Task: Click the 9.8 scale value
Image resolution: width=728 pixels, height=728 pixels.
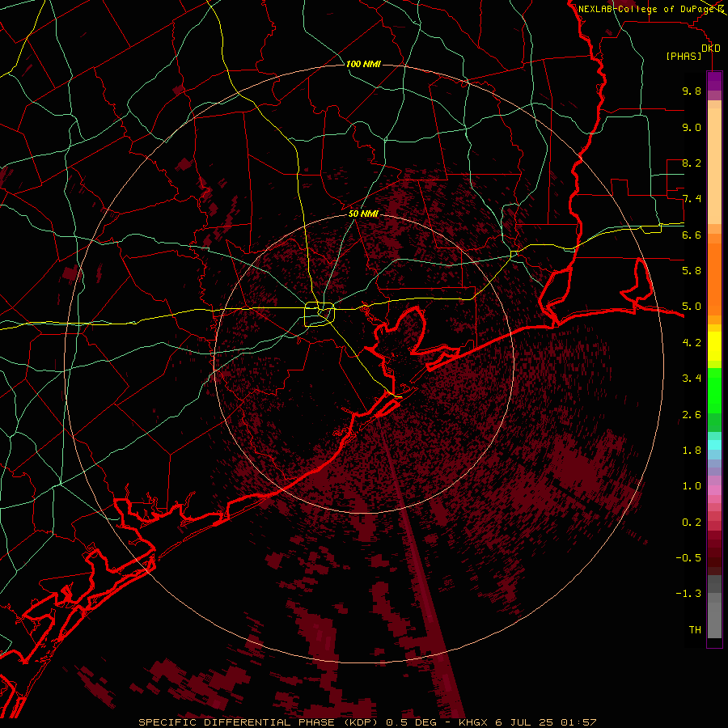Action: 692,91
